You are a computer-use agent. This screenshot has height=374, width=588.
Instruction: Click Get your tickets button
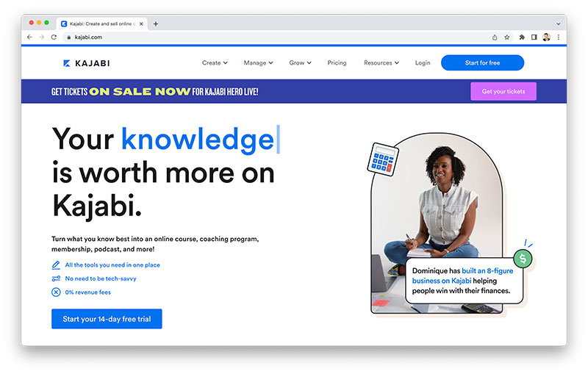click(x=503, y=91)
